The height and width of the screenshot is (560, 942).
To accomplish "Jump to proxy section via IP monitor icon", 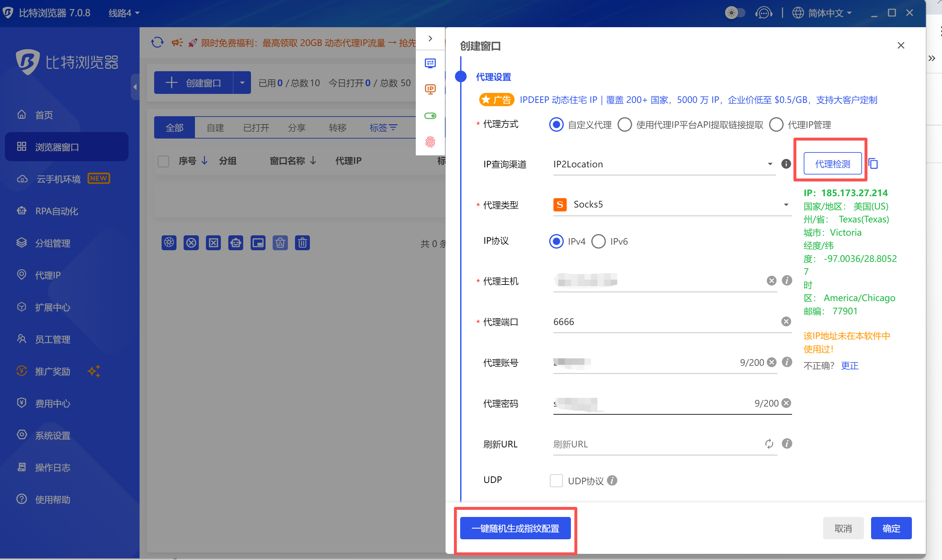I will point(430,89).
